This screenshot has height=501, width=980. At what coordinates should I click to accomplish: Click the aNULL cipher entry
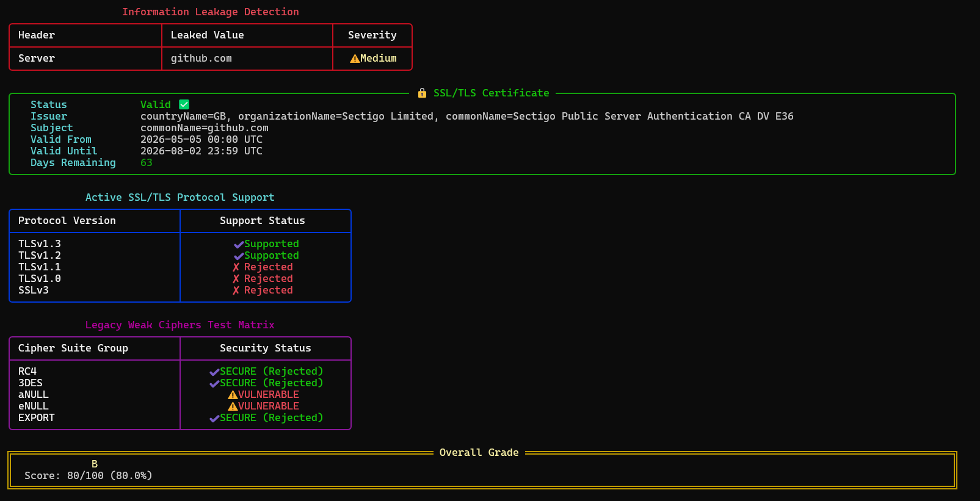point(34,394)
